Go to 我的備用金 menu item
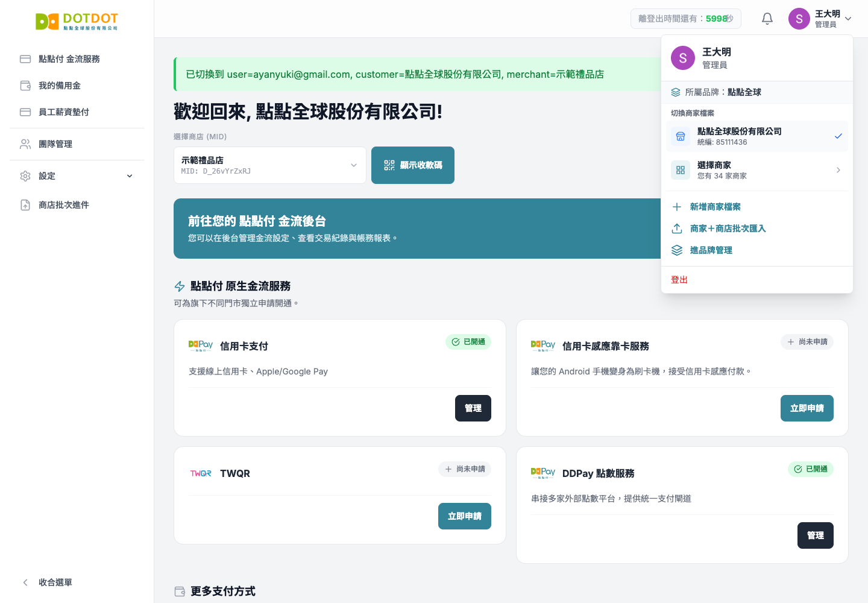This screenshot has height=603, width=868. coord(77,86)
